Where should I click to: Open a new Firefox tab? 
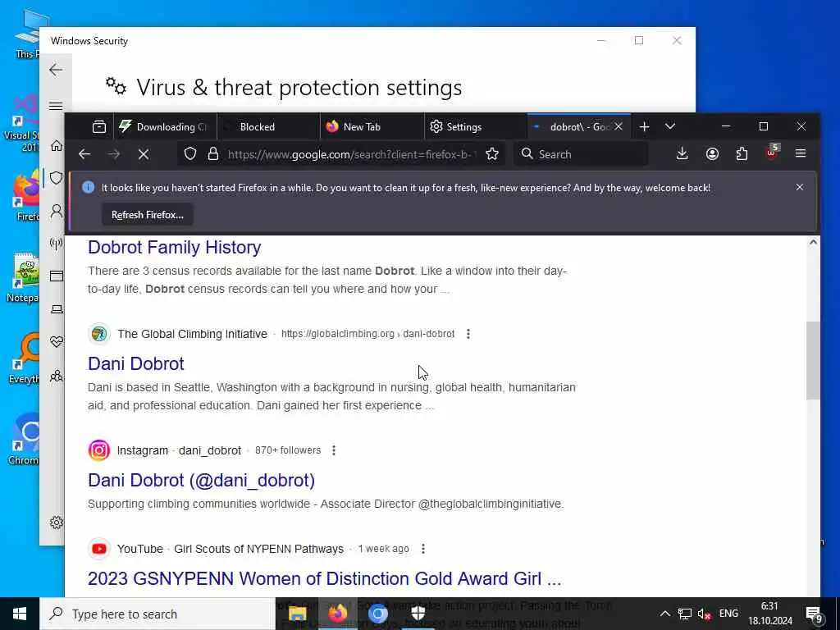[645, 127]
